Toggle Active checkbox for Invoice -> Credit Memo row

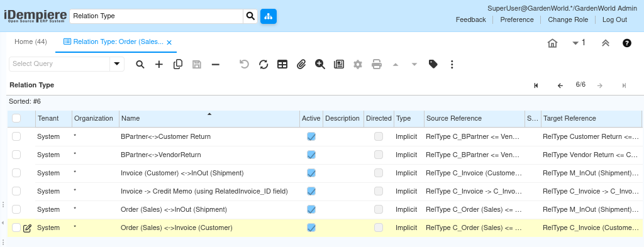click(x=311, y=191)
